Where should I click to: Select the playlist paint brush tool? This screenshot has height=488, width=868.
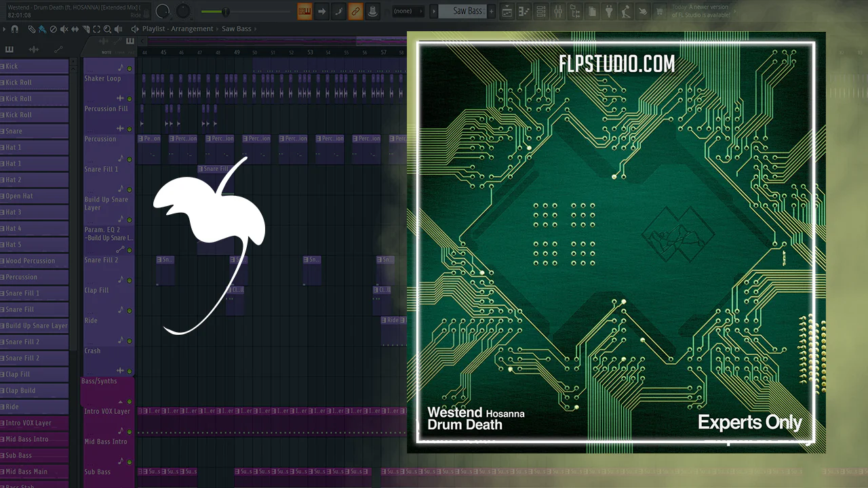click(43, 29)
